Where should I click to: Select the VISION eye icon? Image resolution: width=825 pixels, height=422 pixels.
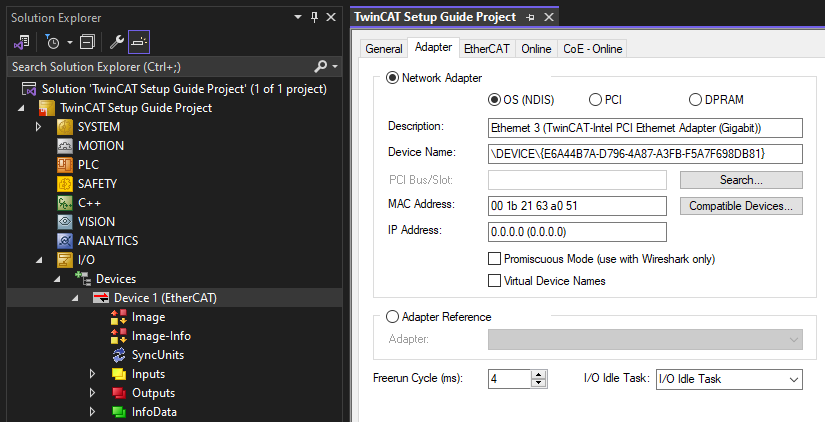click(65, 222)
